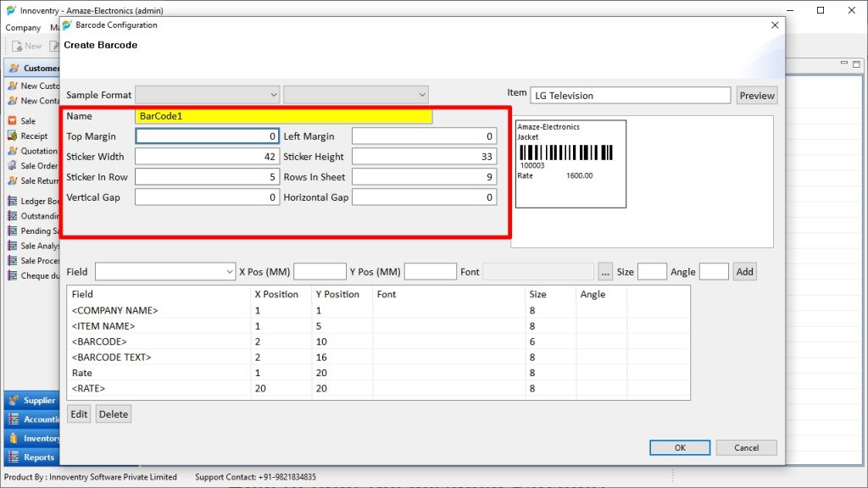The width and height of the screenshot is (868, 488).
Task: Close the Barcode Configuration dialog
Action: click(x=775, y=25)
